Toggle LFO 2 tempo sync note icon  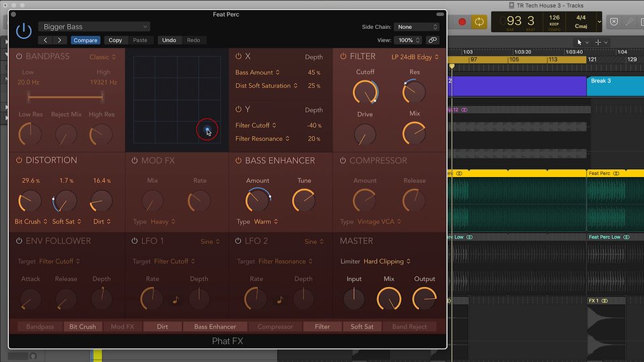(280, 300)
